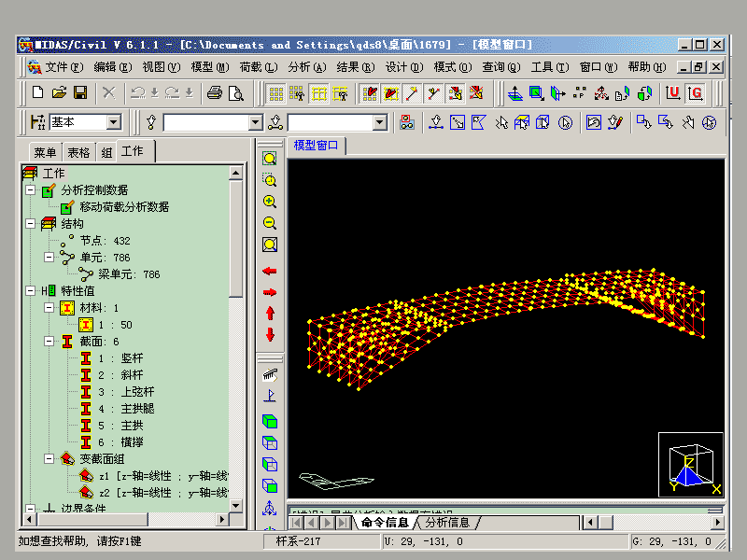Collapse the 变截面组 tree node
The image size is (747, 560).
click(x=49, y=458)
